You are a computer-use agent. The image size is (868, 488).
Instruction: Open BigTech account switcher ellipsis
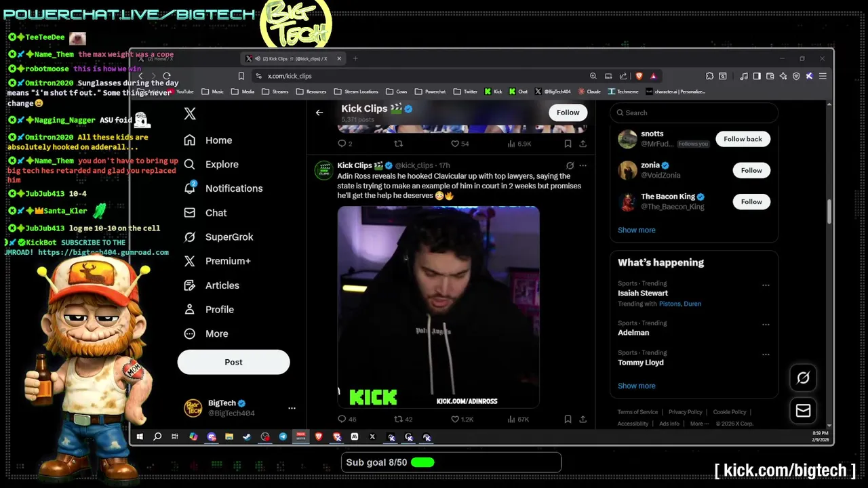pyautogui.click(x=292, y=408)
